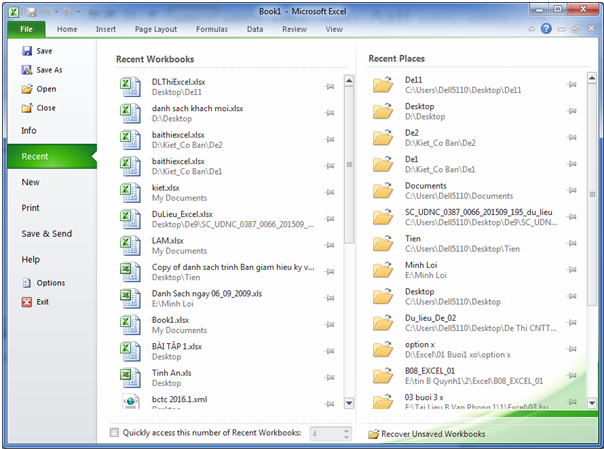
Task: Click the up arrow of Recent Workbooks scrollbar
Action: pos(349,80)
